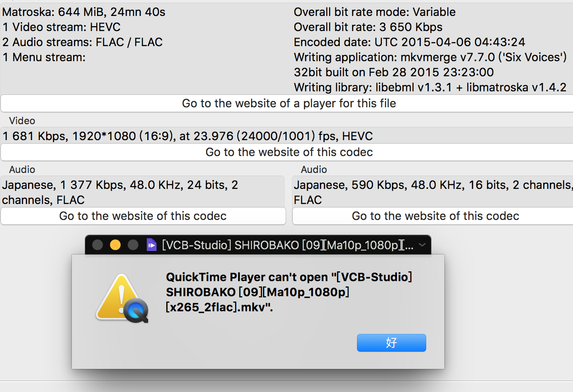The image size is (573, 392).
Task: Click the 好 confirmation button in the dialog
Action: pyautogui.click(x=391, y=343)
